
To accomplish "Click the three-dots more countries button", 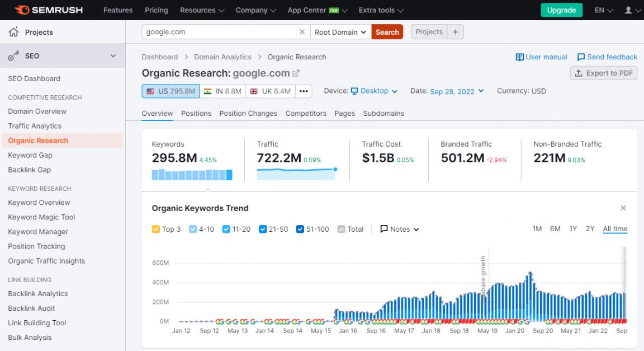I will tap(304, 91).
